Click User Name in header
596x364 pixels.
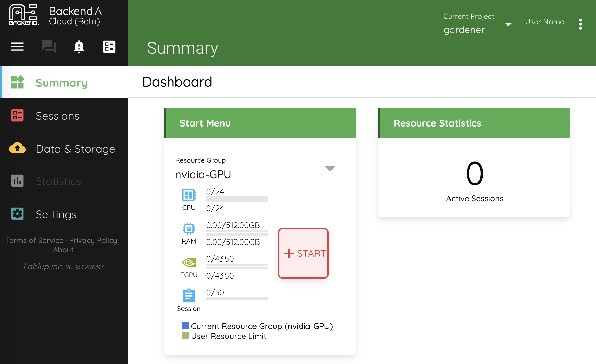pos(545,22)
